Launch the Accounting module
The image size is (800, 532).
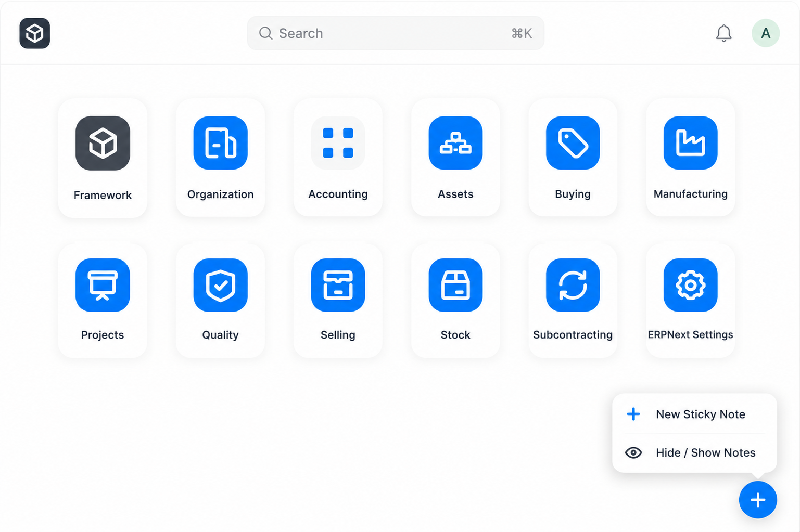click(x=338, y=143)
